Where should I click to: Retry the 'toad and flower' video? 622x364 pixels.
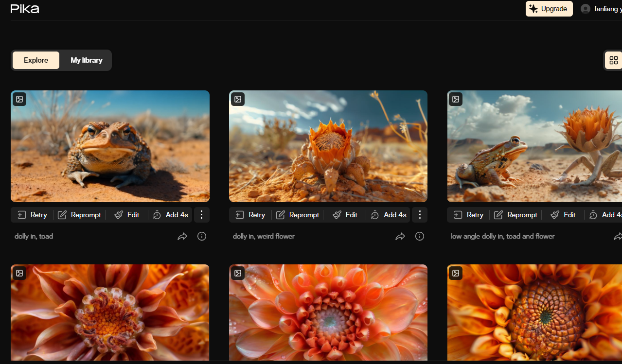(469, 215)
